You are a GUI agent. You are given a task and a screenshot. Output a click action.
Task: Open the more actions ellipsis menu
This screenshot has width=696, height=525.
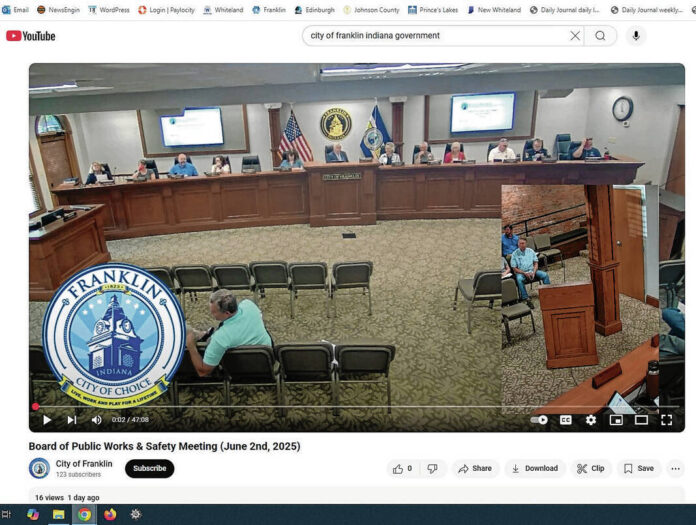(675, 468)
